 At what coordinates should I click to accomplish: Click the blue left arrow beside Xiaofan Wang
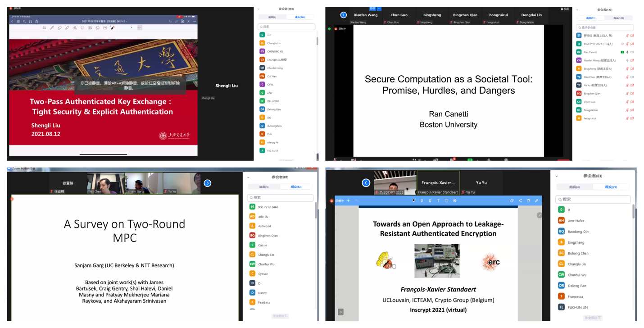pyautogui.click(x=344, y=15)
